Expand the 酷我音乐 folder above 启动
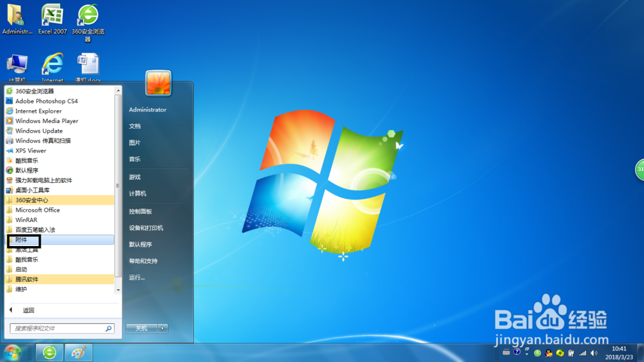 (59, 260)
